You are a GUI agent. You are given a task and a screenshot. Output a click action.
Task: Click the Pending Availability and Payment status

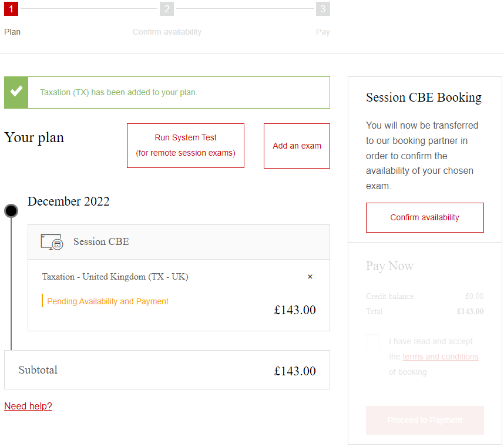tap(107, 301)
